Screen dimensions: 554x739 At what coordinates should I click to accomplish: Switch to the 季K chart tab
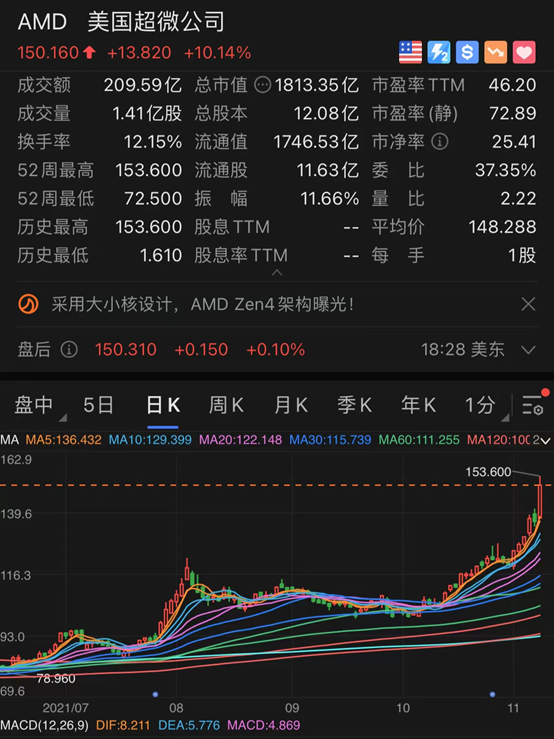[354, 405]
